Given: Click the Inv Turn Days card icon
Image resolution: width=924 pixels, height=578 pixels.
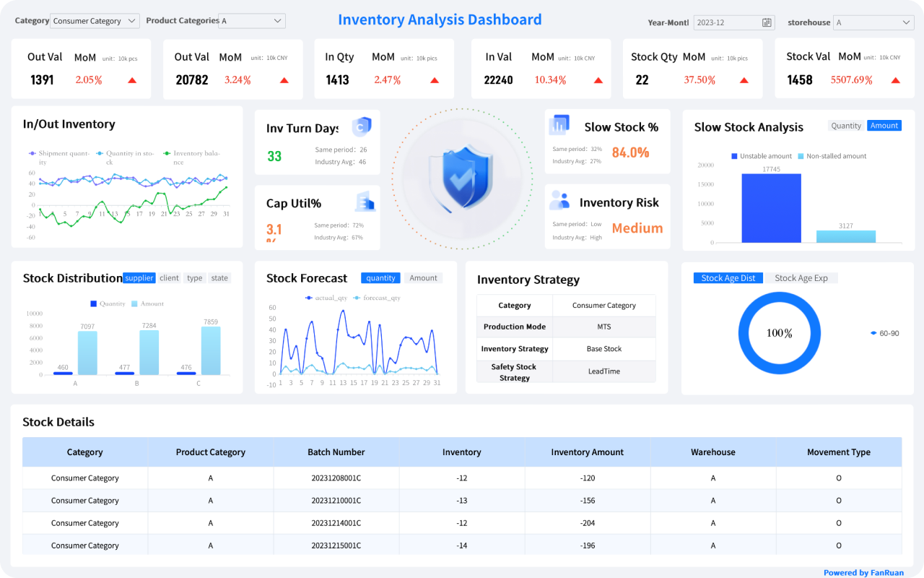Looking at the screenshot, I should 361,127.
